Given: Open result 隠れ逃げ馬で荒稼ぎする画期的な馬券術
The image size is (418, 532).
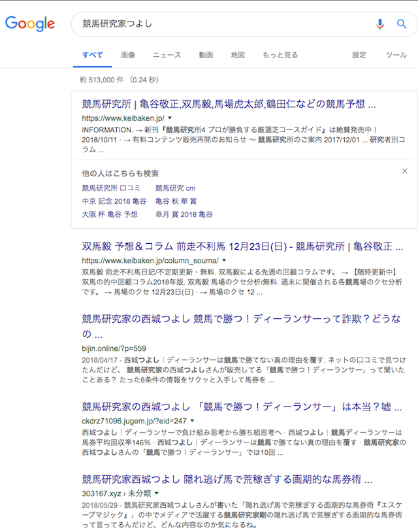Looking at the screenshot, I should pos(227,479).
